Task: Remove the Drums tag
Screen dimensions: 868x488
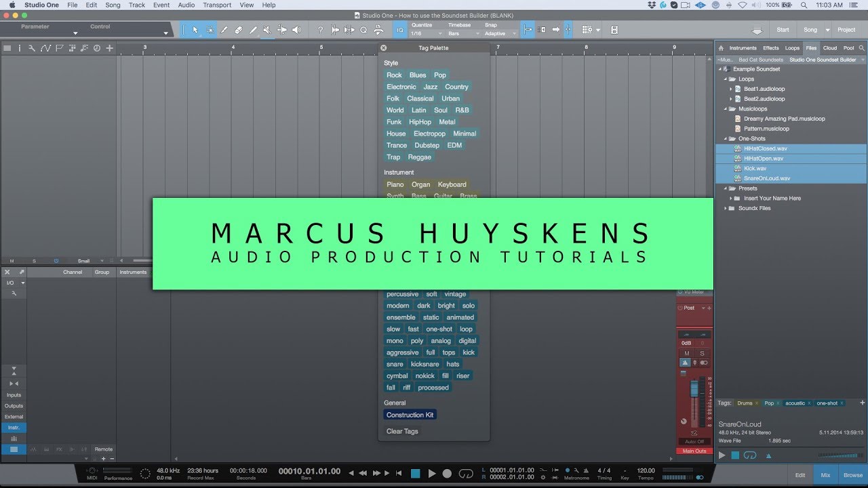Action: 756,403
